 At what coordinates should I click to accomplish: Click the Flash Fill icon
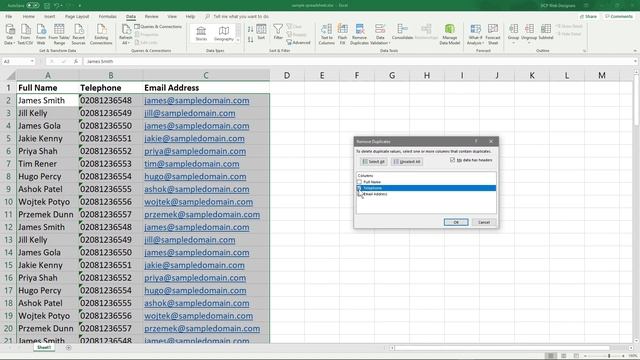[342, 34]
